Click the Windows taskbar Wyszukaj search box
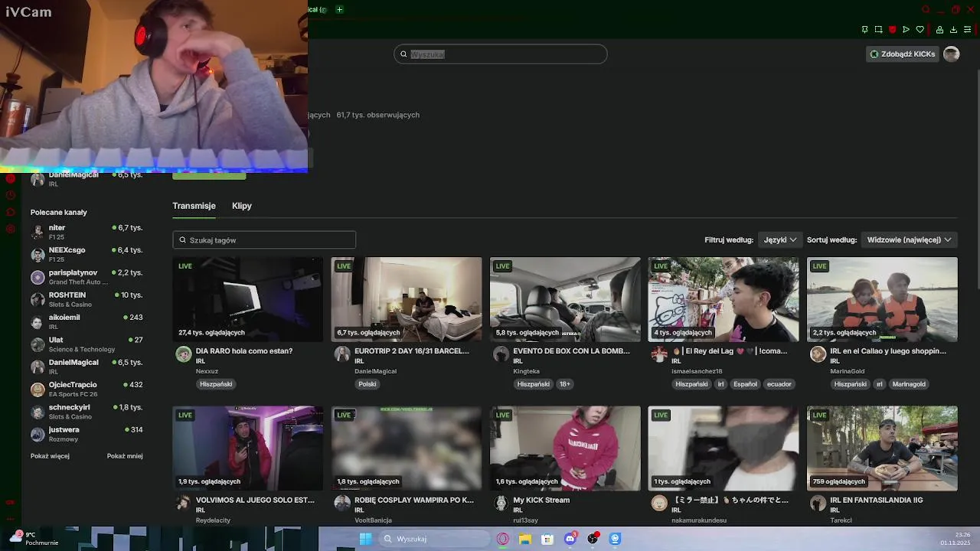The height and width of the screenshot is (551, 980). point(434,539)
